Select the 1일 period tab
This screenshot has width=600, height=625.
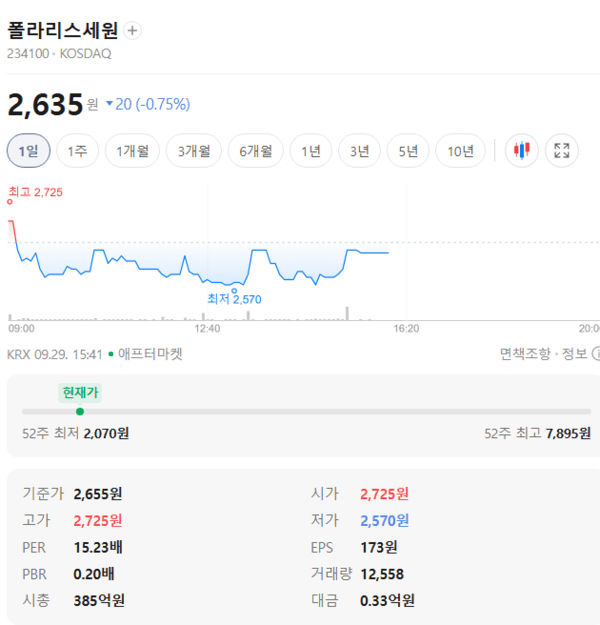[28, 151]
